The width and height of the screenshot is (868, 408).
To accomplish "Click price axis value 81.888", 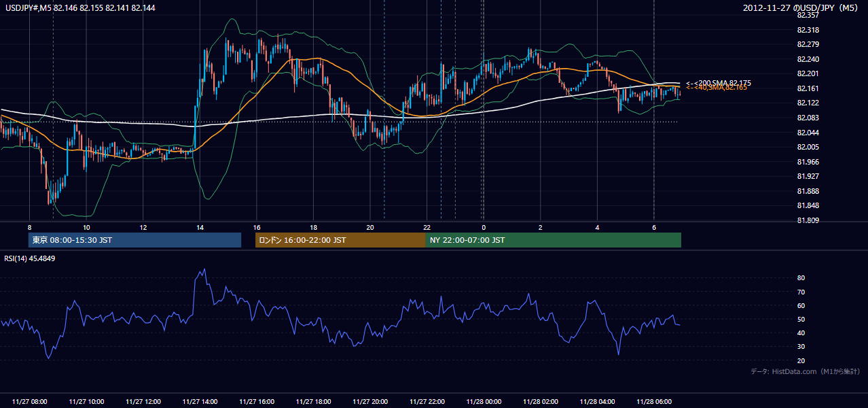I will click(808, 191).
